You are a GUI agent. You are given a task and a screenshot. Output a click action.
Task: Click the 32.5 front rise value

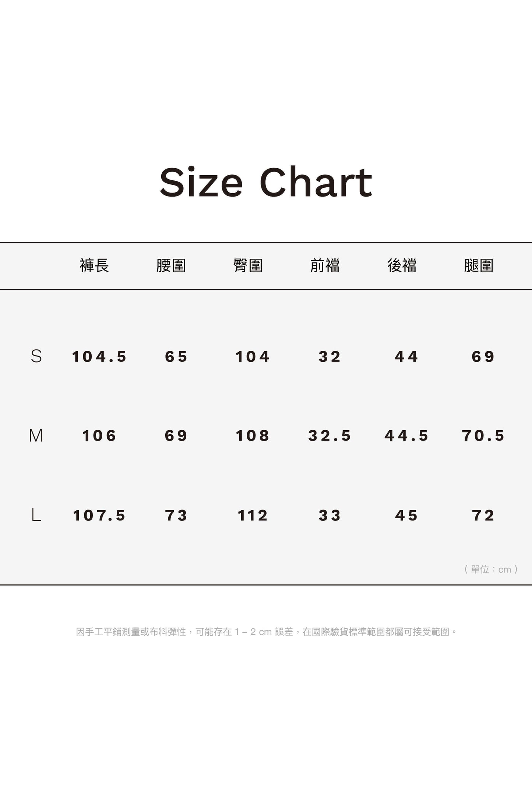[330, 436]
